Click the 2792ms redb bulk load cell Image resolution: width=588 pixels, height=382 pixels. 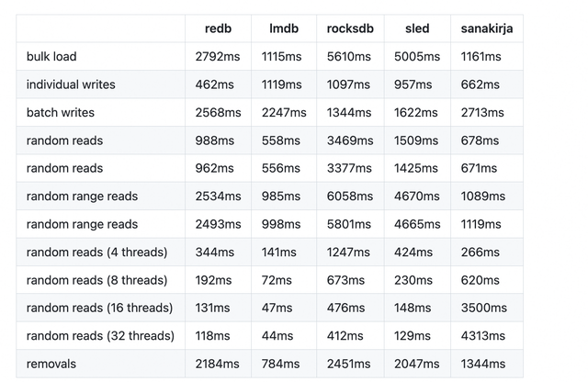[218, 57]
